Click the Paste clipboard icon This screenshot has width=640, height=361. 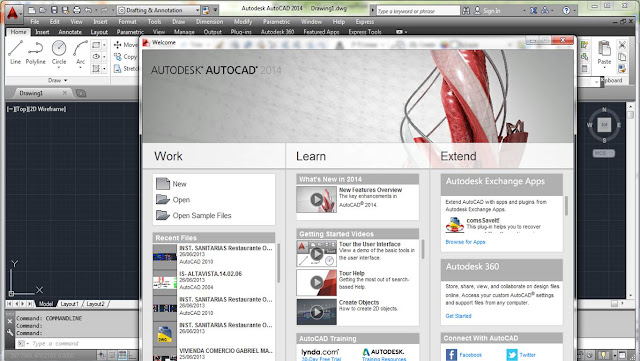[604, 52]
